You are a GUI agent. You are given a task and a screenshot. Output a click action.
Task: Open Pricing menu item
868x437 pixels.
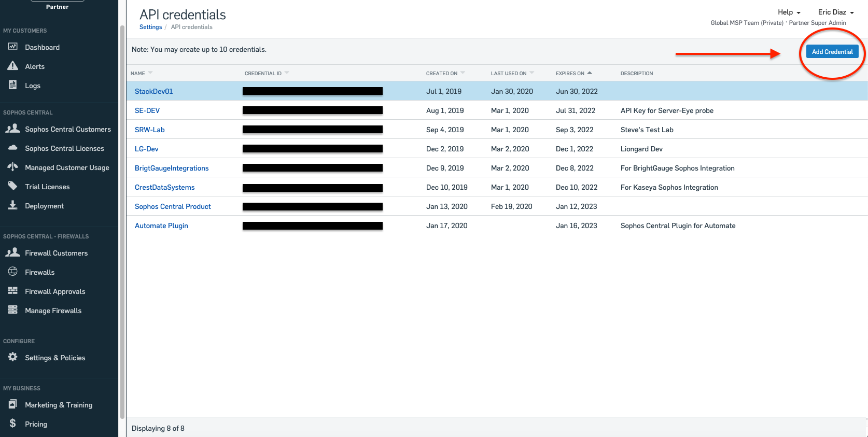(36, 424)
